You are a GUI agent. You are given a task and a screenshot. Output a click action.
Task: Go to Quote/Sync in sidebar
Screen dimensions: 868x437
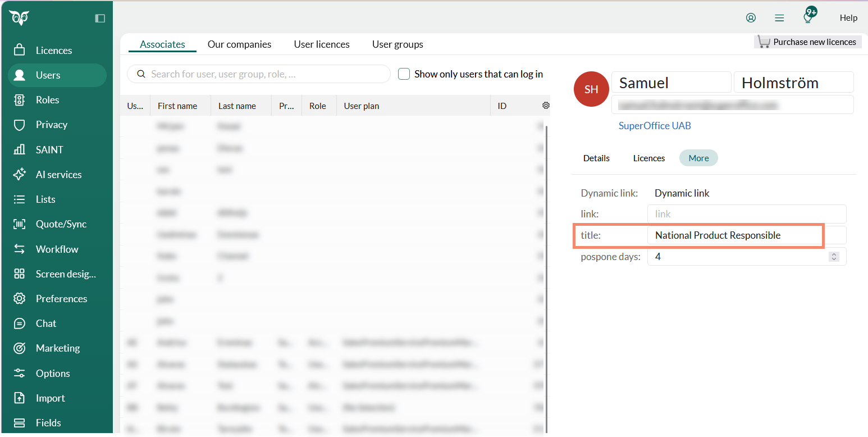pos(61,224)
